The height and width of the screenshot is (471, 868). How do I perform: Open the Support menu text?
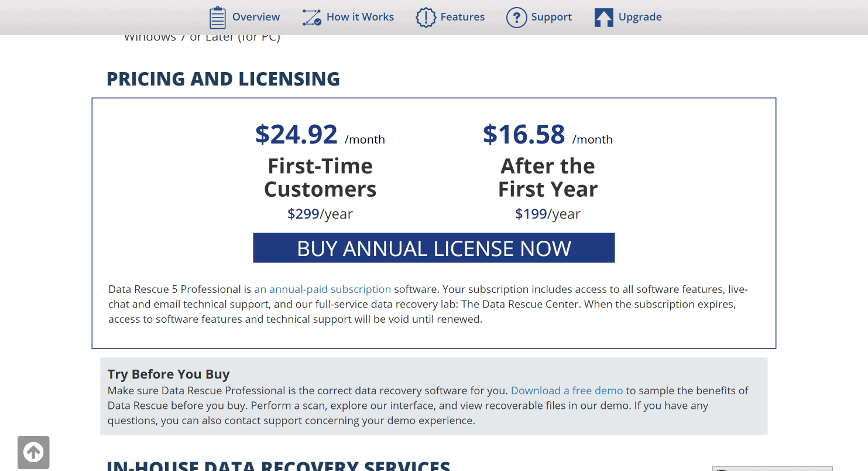551,17
